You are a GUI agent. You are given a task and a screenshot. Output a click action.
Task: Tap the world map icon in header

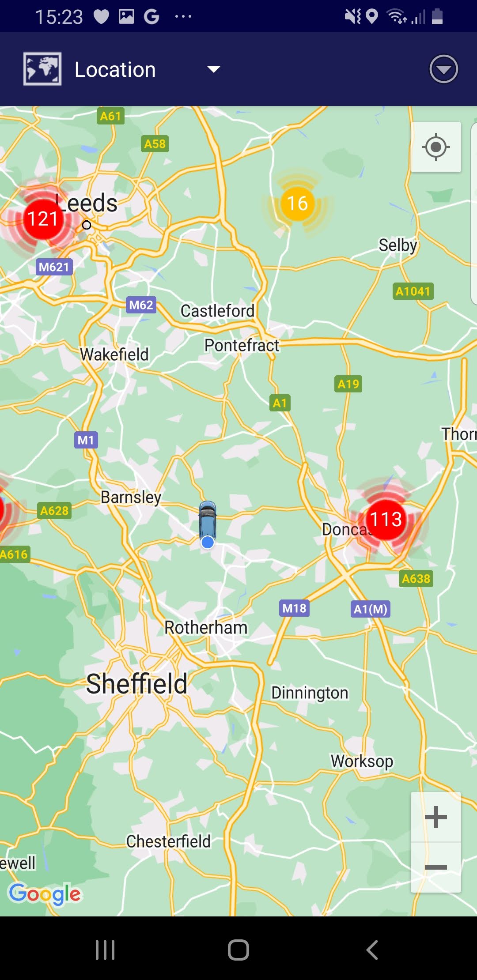click(42, 69)
